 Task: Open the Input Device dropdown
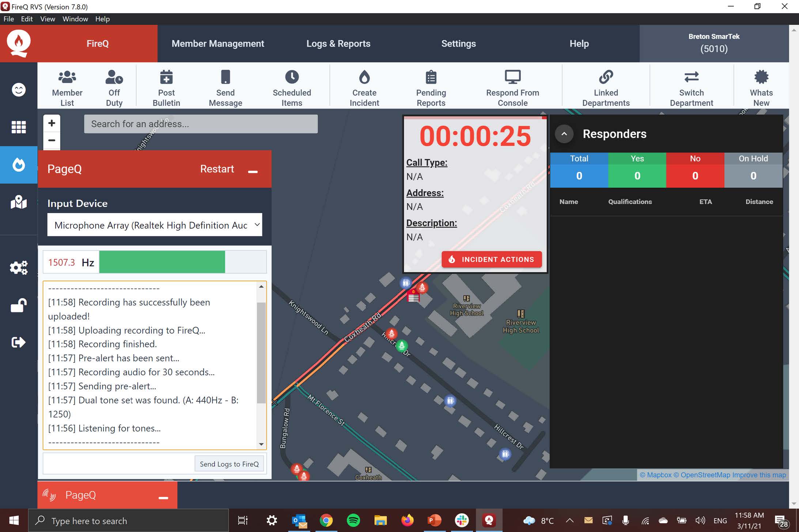tap(155, 225)
